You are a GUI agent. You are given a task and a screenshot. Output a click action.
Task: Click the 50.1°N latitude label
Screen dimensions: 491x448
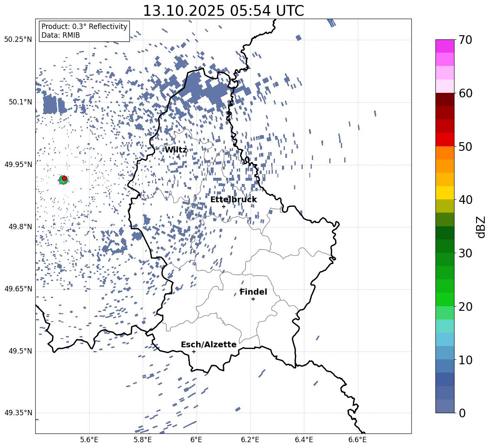20,102
